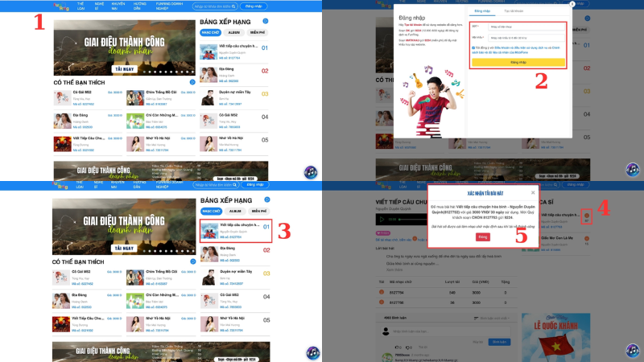The width and height of the screenshot is (644, 362).
Task: Click thumbs-up icon under the comment box
Action: point(398,348)
